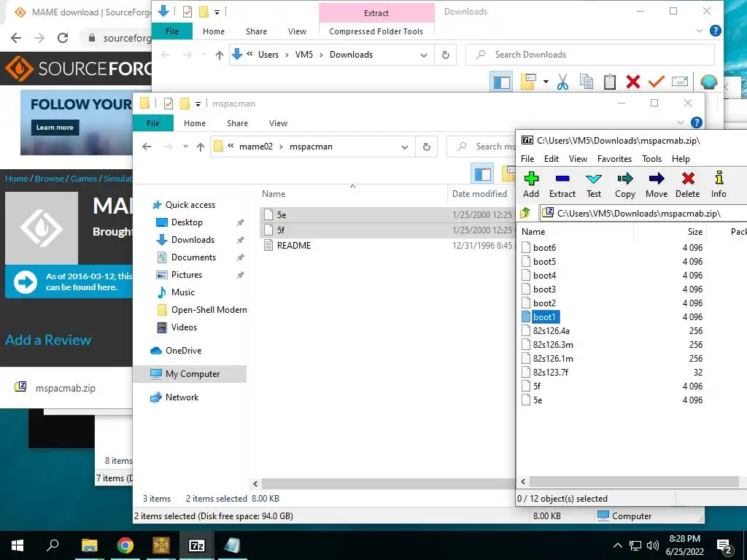747x560 pixels.
Task: Open the Favorites menu in 7-Zip
Action: (614, 158)
